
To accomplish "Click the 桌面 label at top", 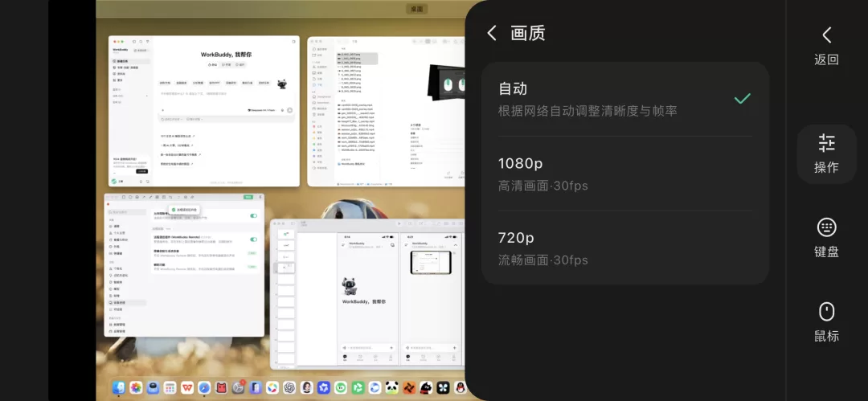I will 416,9.
